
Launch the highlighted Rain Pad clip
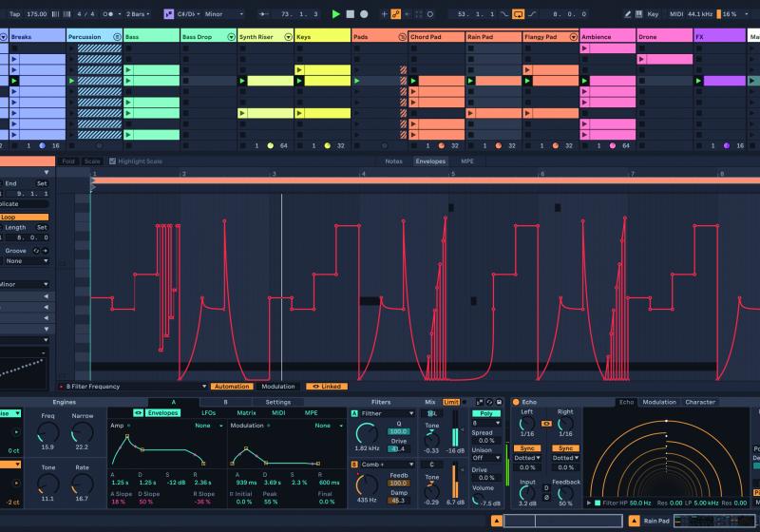pos(470,81)
